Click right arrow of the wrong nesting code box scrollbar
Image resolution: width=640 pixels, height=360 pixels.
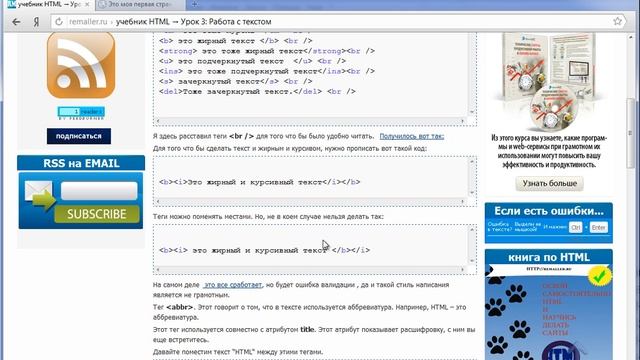point(462,269)
